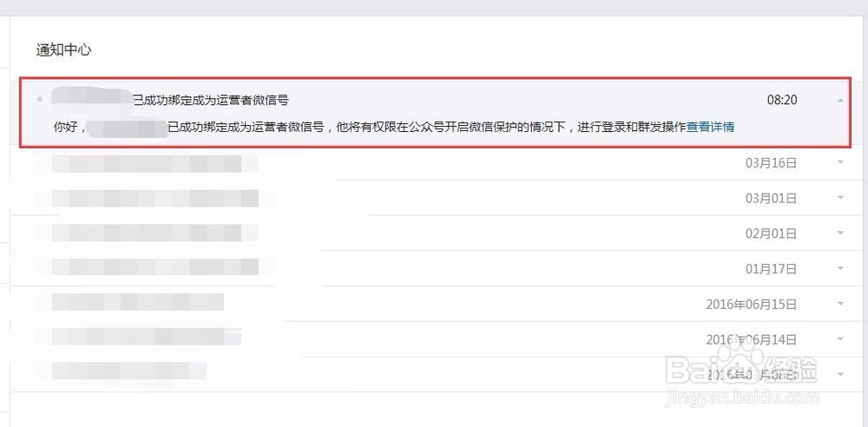The image size is (868, 427).
Task: Expand the 03月16日 notification arrow
Action: pyautogui.click(x=840, y=162)
